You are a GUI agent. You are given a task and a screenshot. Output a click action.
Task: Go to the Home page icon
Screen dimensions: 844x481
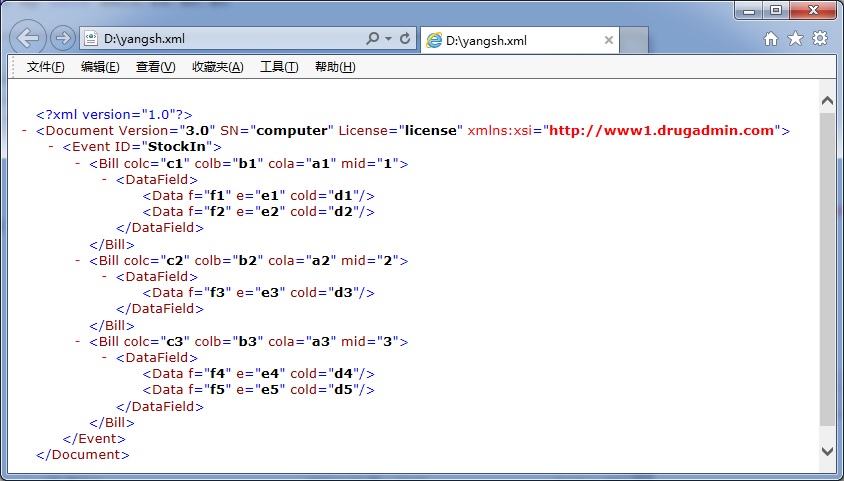coord(771,39)
